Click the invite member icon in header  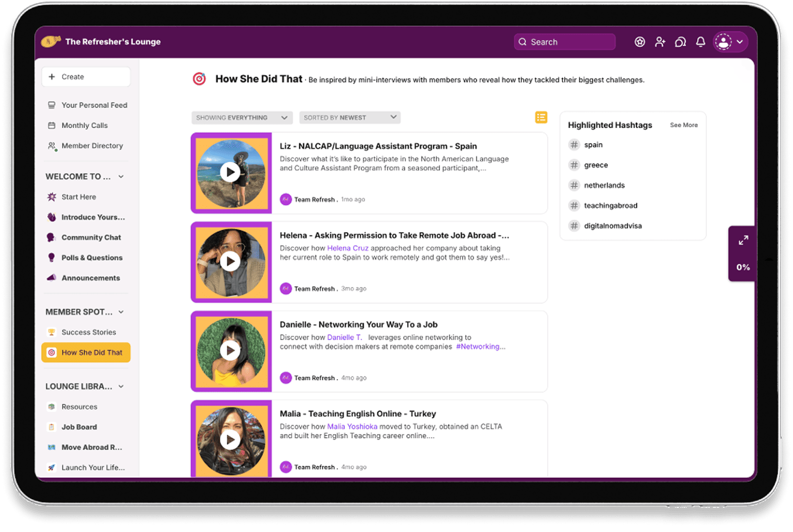(x=660, y=42)
